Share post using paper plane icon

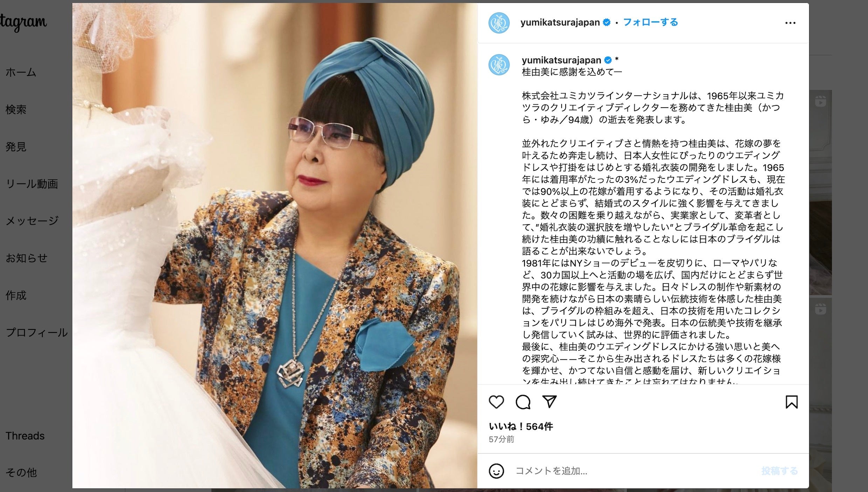(x=549, y=402)
